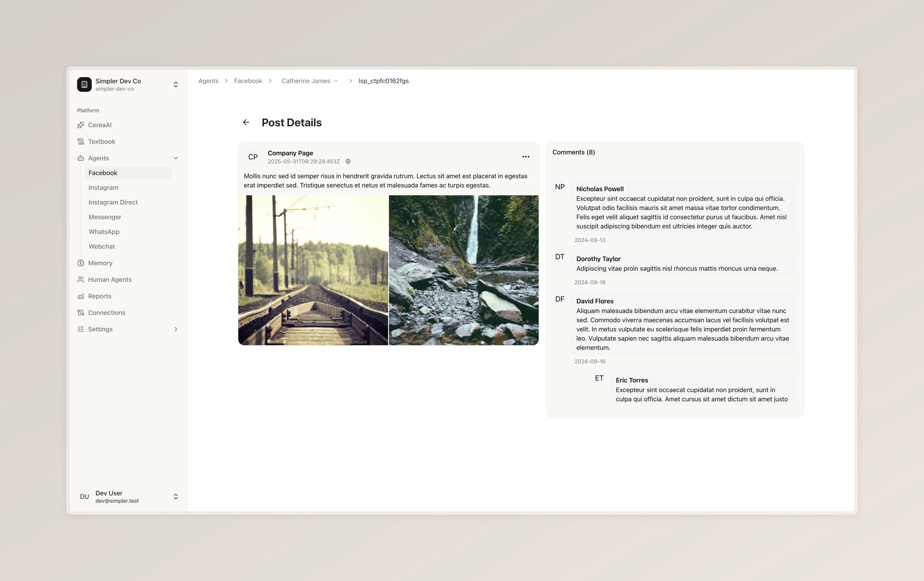Expand the Settings submenu arrow
The width and height of the screenshot is (924, 581).
click(x=176, y=329)
